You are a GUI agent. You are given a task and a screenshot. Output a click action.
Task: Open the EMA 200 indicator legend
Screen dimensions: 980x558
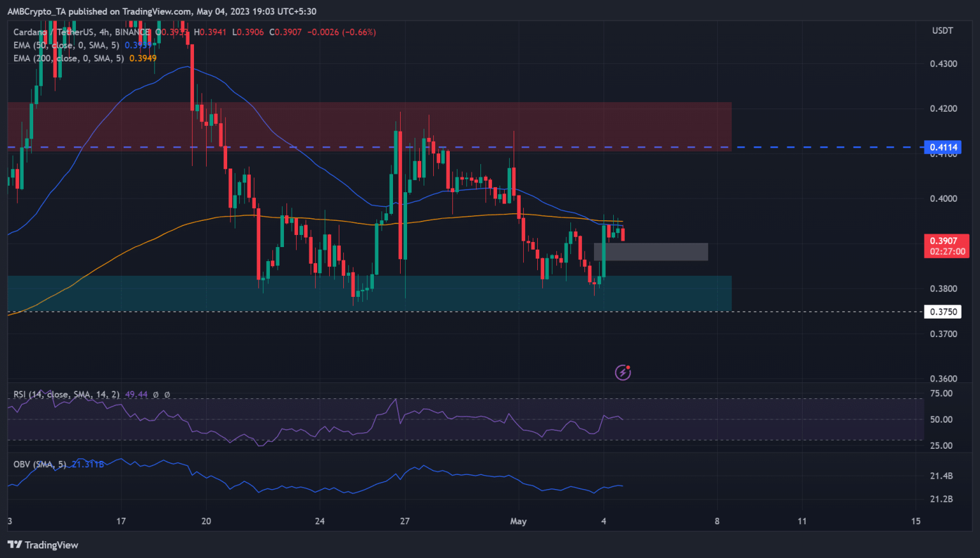point(68,58)
